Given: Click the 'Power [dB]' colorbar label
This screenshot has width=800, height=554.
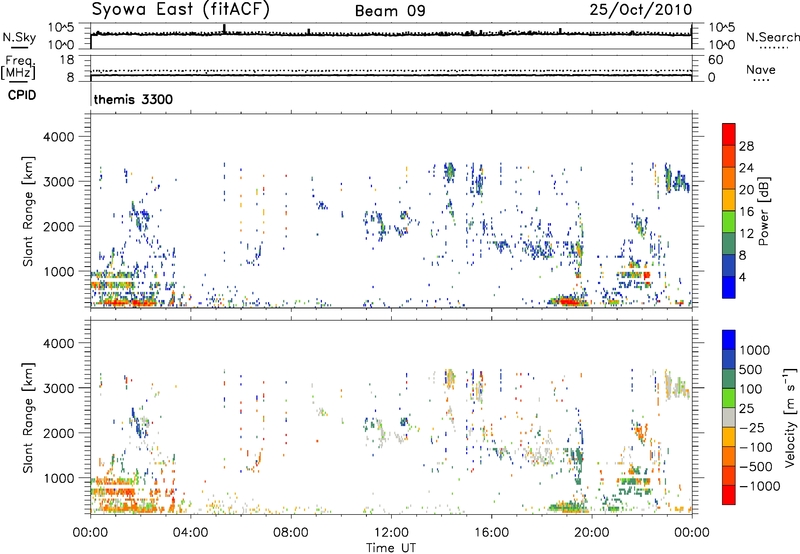Looking at the screenshot, I should tap(763, 211).
